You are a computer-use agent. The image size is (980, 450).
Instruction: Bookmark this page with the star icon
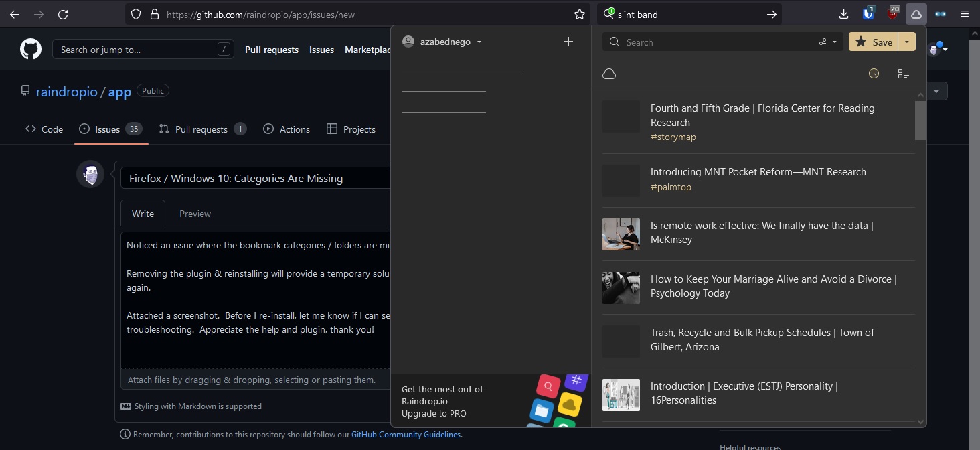click(x=580, y=14)
